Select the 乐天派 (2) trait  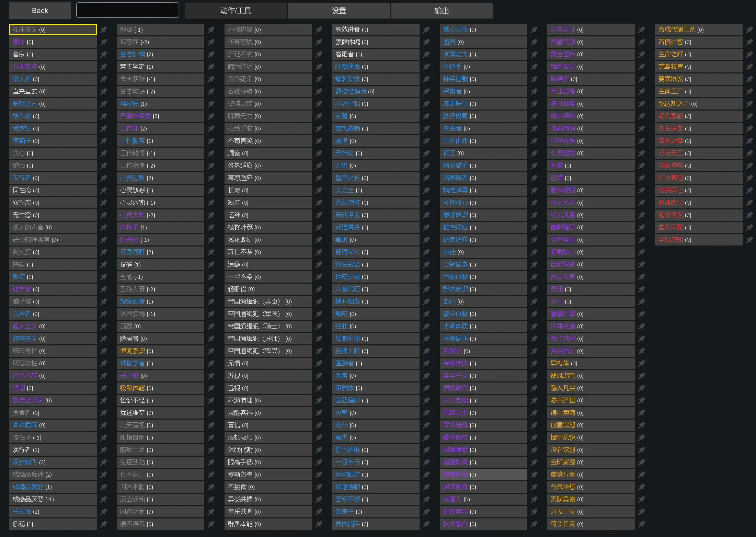pyautogui.click(x=53, y=512)
